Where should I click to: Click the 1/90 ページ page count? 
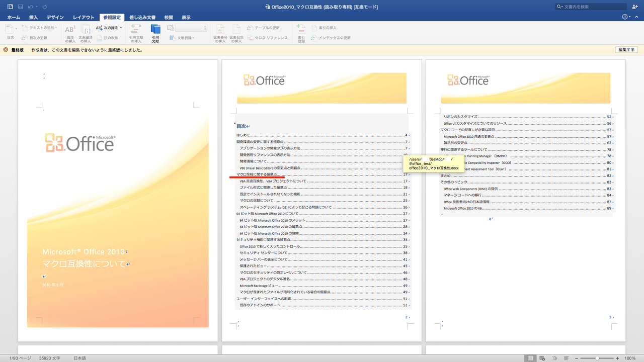coord(20,358)
